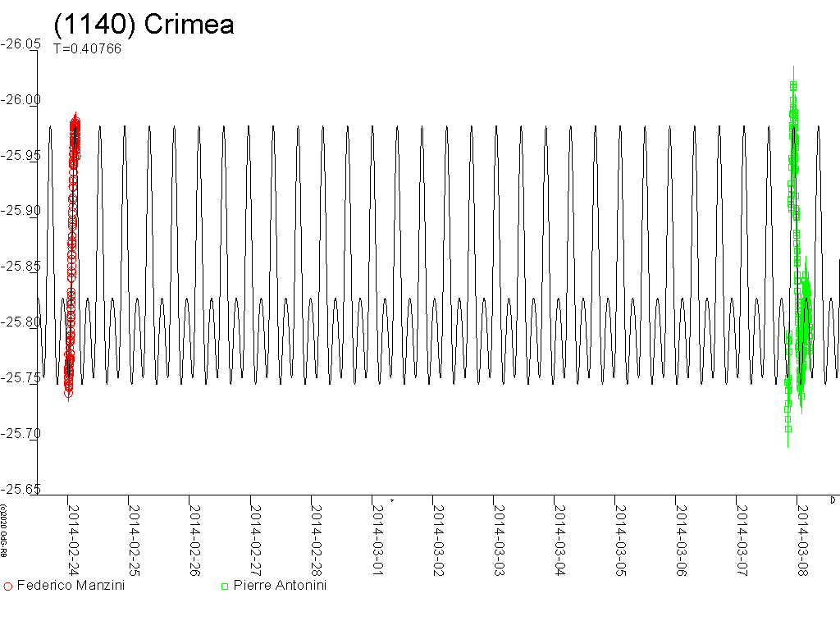Click the x-axis date 2014-03-02
840x630 pixels.
tap(438, 540)
